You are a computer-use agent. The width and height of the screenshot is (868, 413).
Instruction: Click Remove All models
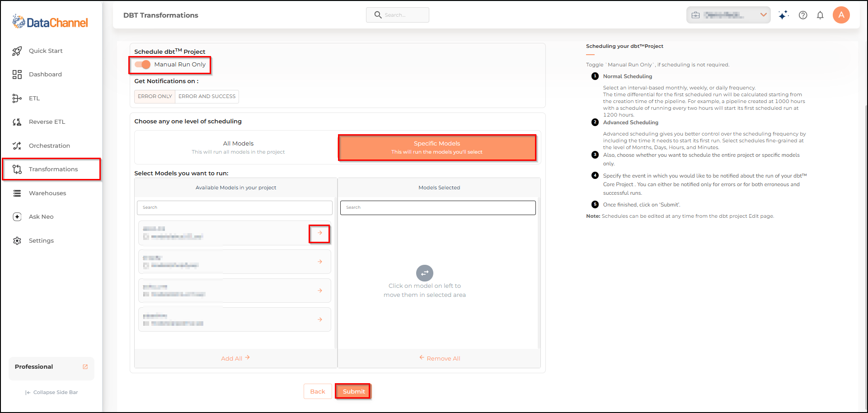pos(440,358)
